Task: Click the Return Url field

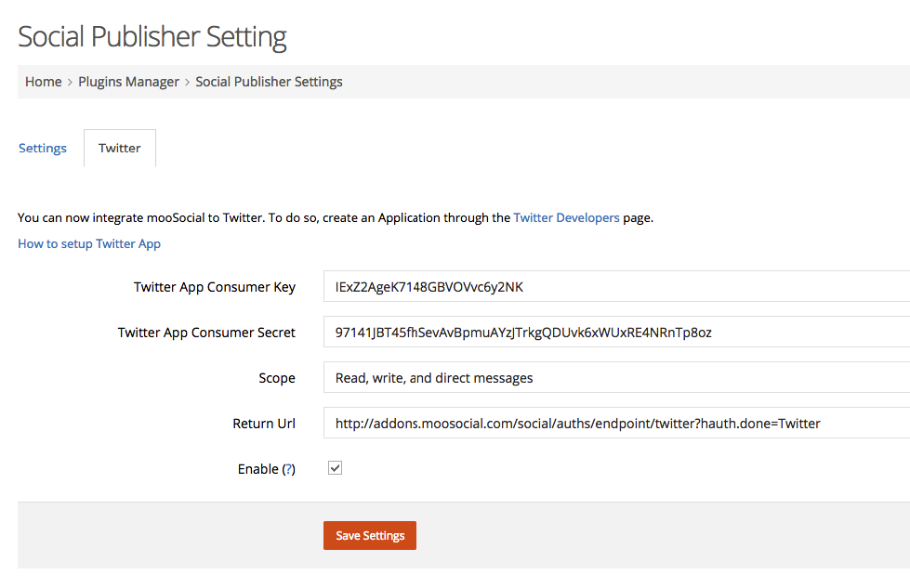Action: pos(616,423)
